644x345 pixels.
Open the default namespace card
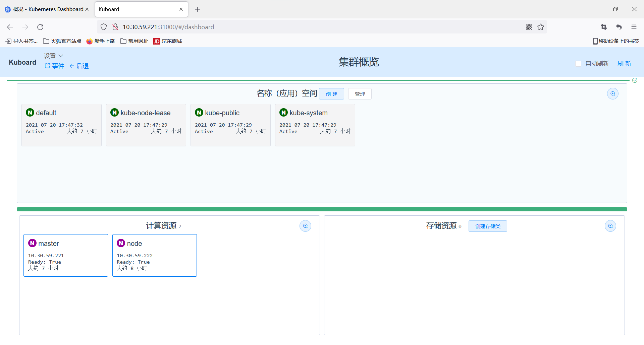click(x=61, y=125)
